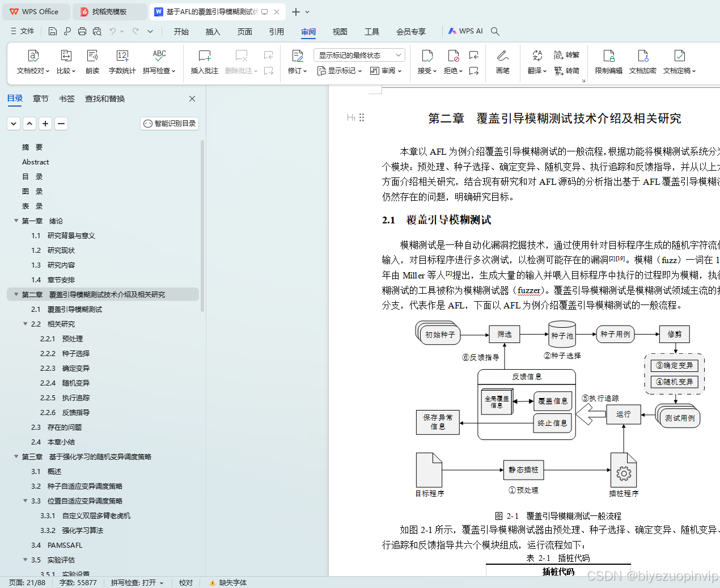Image resolution: width=720 pixels, height=588 pixels.
Task: Collapse the 3.5 实验评估 node
Action: coord(25,560)
